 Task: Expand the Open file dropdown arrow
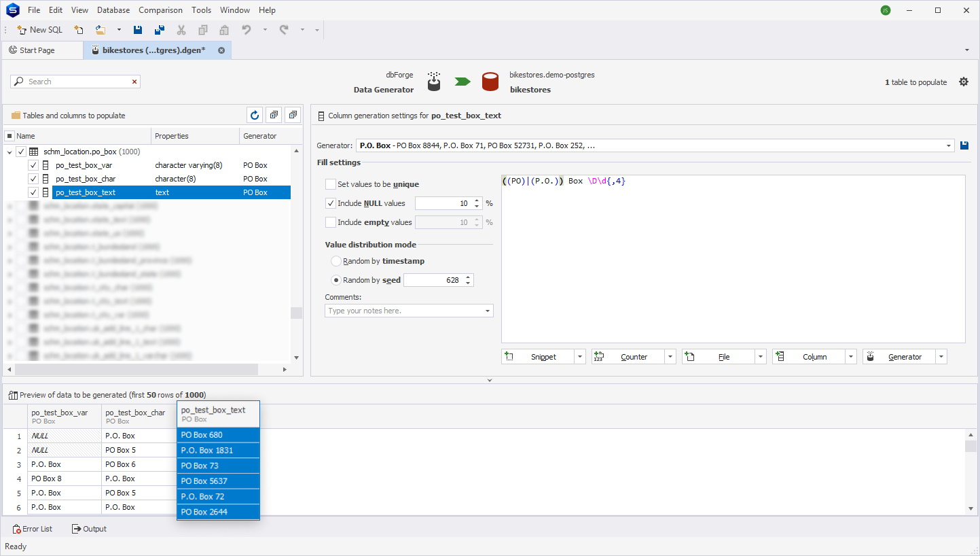[119, 30]
